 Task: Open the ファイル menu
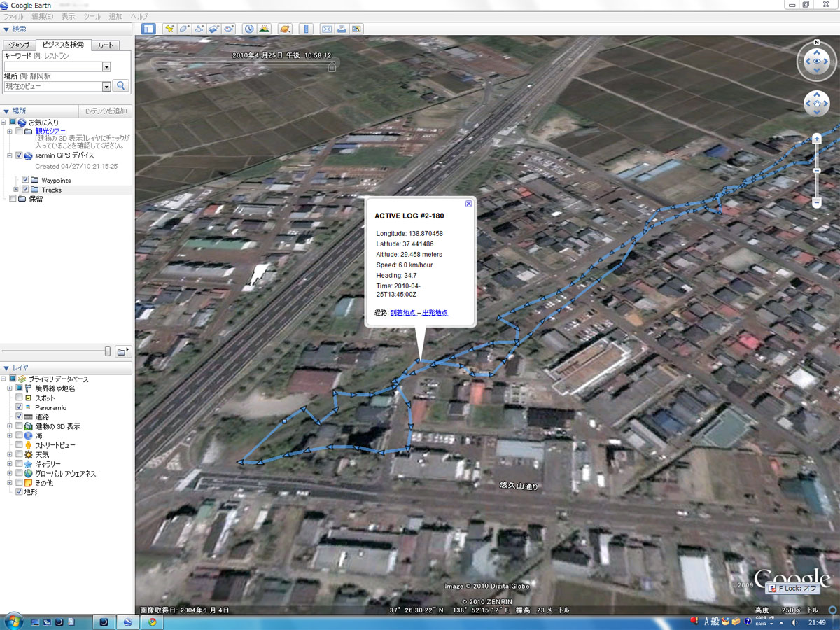click(14, 16)
